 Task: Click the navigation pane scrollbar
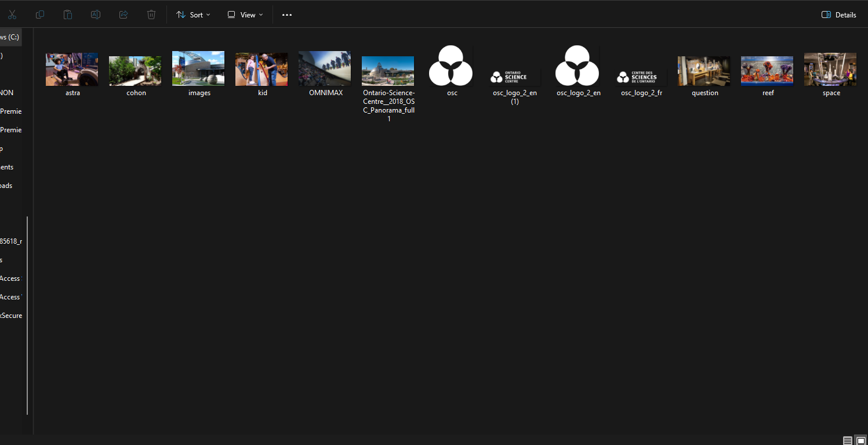click(27, 315)
